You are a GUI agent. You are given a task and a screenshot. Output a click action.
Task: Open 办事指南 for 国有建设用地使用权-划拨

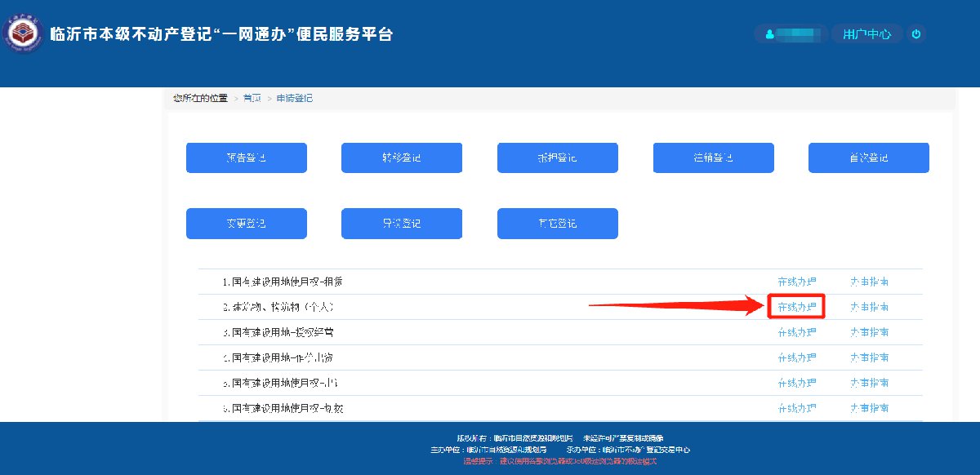(x=869, y=408)
